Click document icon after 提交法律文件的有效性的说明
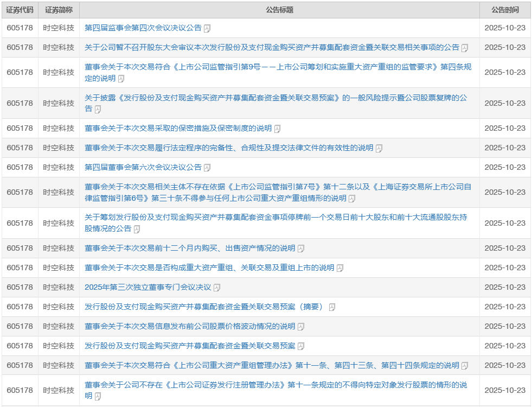The width and height of the screenshot is (532, 407). pyautogui.click(x=379, y=148)
